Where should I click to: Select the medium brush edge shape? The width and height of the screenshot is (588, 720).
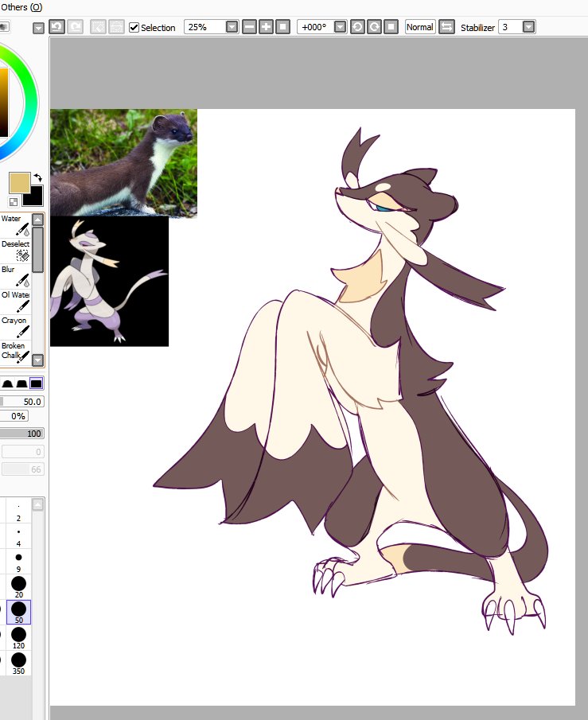pos(21,383)
